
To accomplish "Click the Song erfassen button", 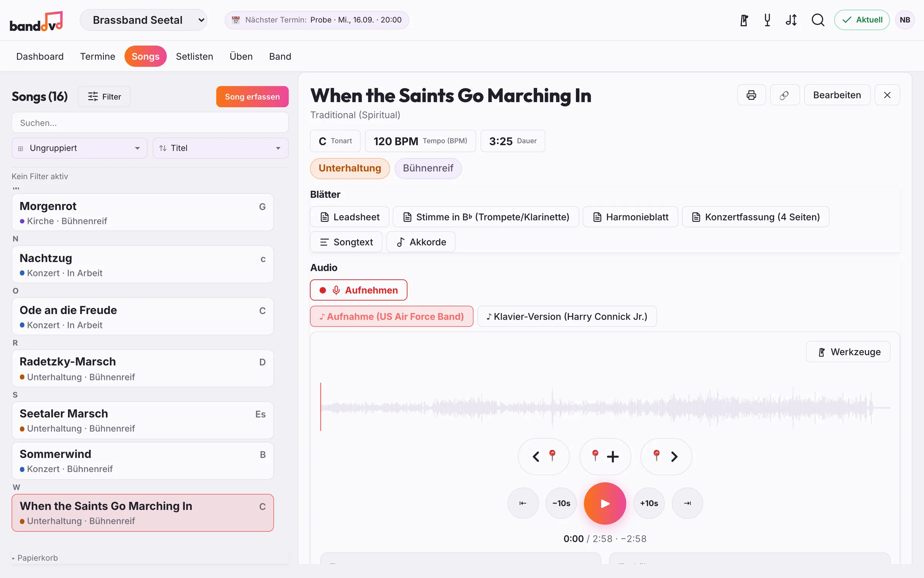I will (252, 96).
